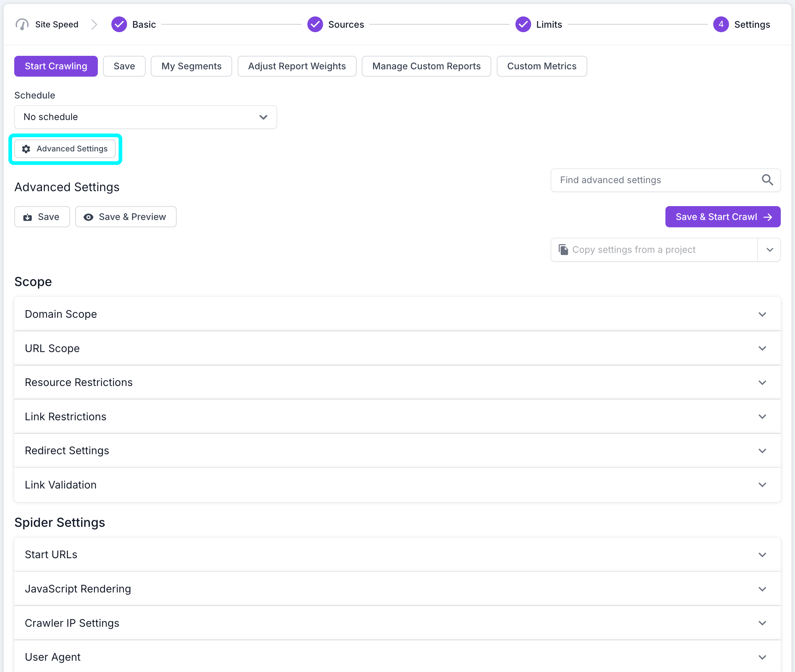The width and height of the screenshot is (795, 672).
Task: Click the Sources step checkmark icon
Action: 315,24
